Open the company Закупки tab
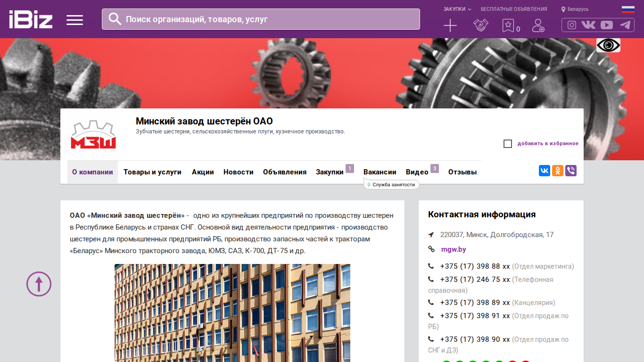Screen dimensions: 644x362 pos(330,172)
